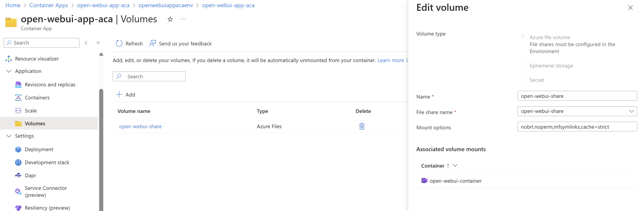This screenshot has height=211, width=644.
Task: Collapse the Application section in sidebar
Action: 9,71
